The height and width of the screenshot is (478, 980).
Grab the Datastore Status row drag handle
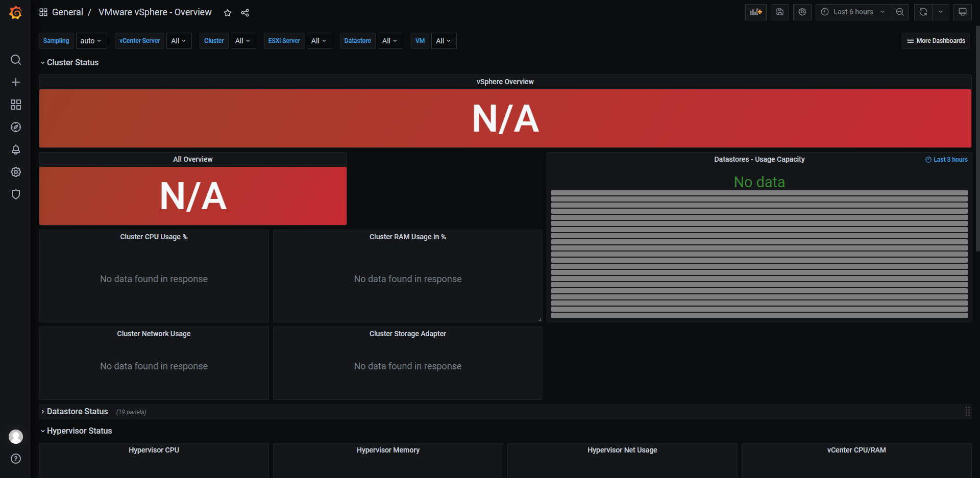click(967, 412)
